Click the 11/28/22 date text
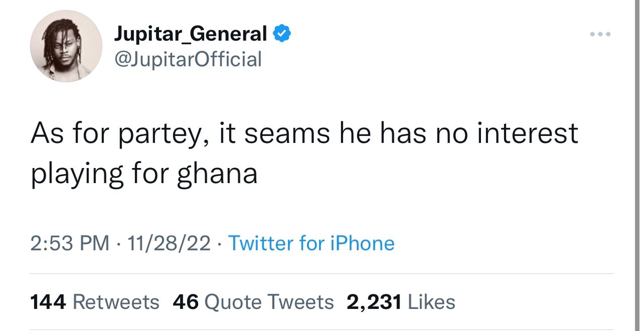 [169, 243]
